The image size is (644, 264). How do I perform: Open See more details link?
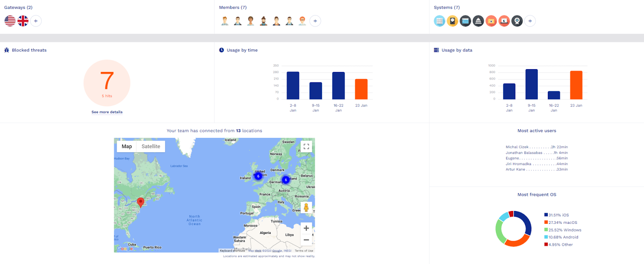[x=107, y=112]
